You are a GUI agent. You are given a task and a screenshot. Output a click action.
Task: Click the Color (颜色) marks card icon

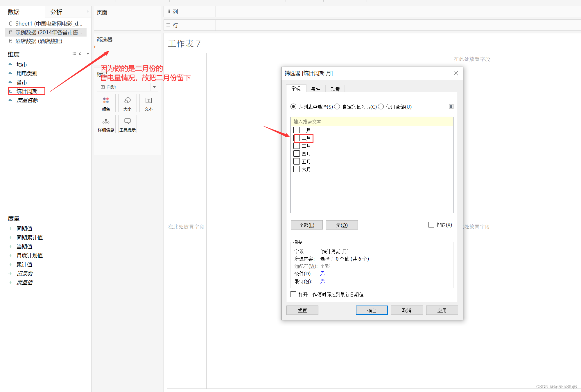[106, 103]
